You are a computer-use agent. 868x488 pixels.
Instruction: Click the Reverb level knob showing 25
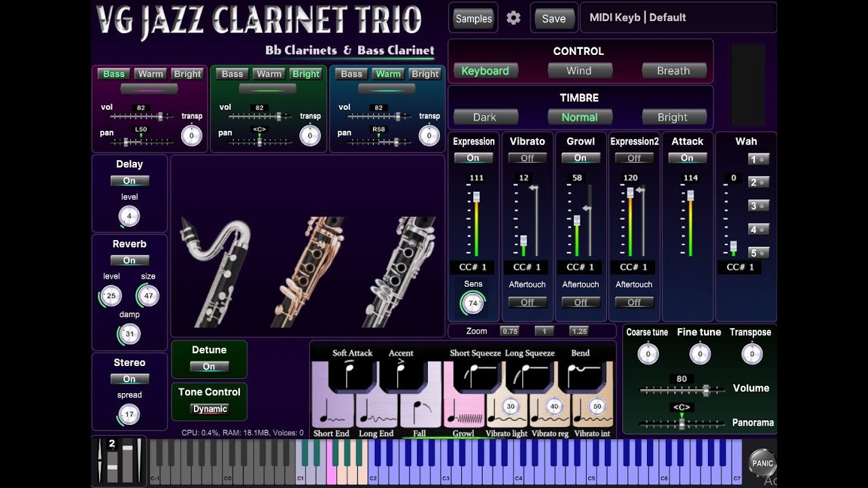(111, 296)
